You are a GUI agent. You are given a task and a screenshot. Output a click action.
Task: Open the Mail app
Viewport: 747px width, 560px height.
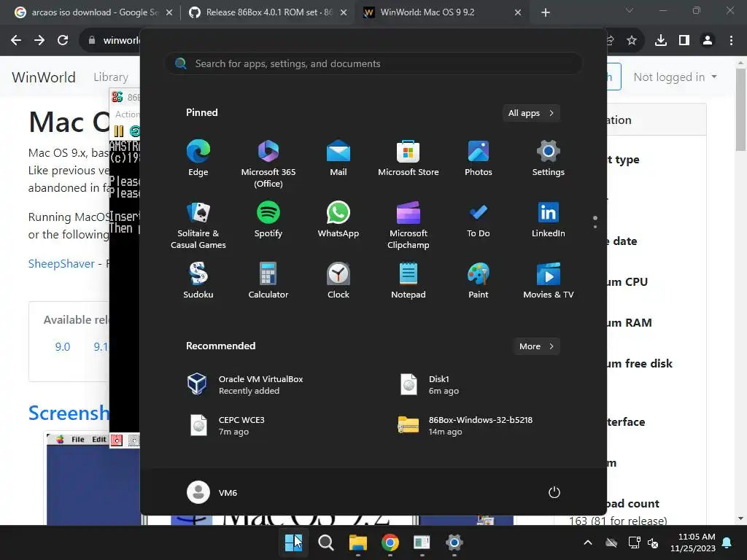coord(338,158)
